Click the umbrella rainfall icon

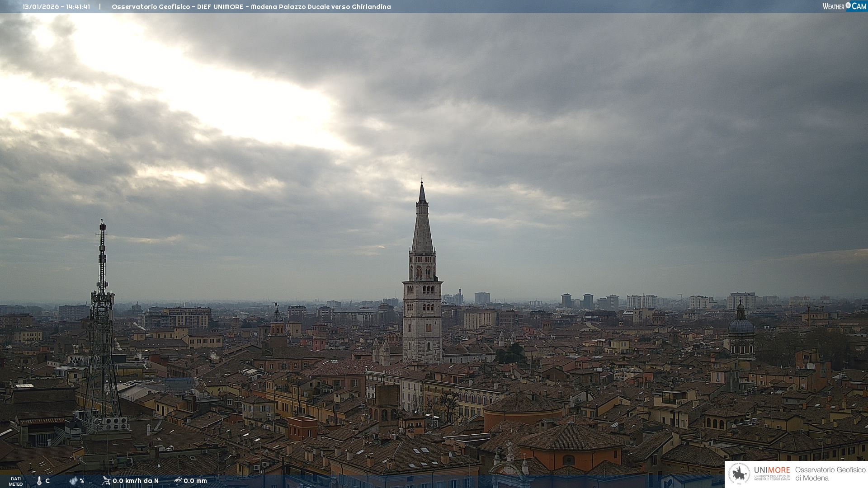pyautogui.click(x=178, y=481)
